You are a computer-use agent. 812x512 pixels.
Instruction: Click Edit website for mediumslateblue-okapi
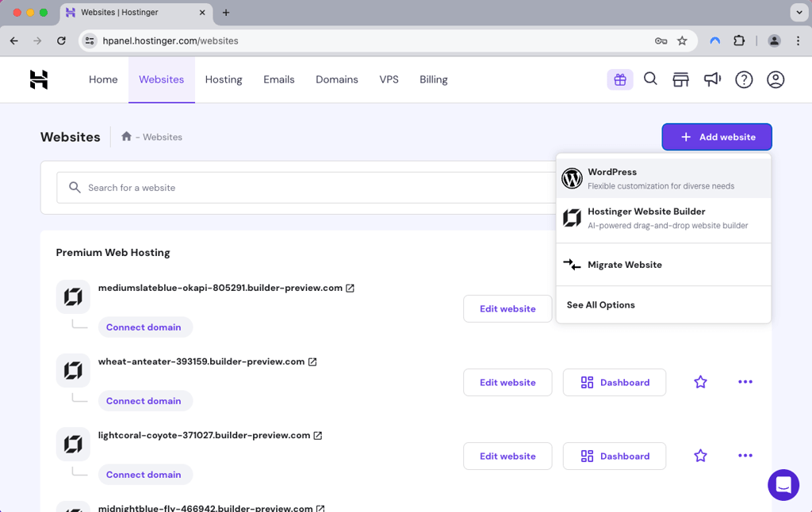(x=507, y=308)
